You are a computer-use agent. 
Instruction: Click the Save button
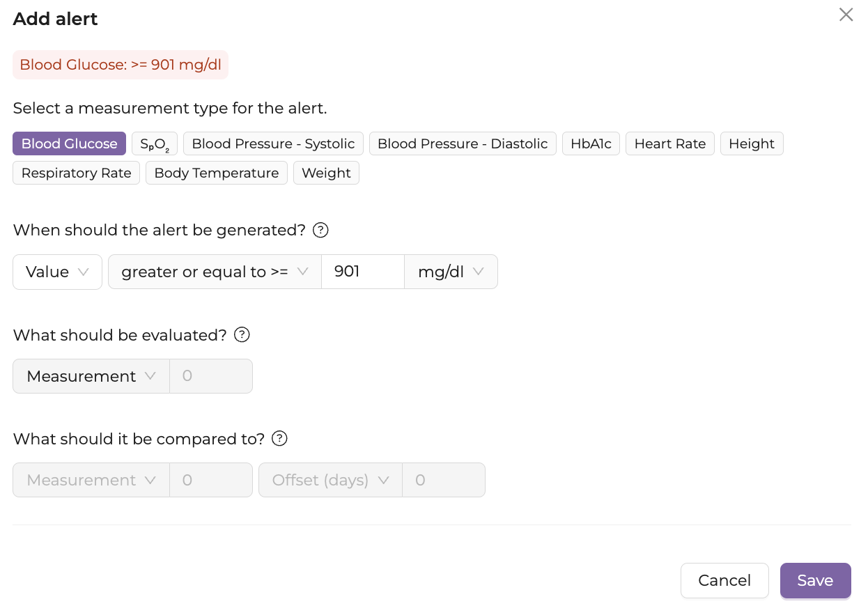point(816,581)
